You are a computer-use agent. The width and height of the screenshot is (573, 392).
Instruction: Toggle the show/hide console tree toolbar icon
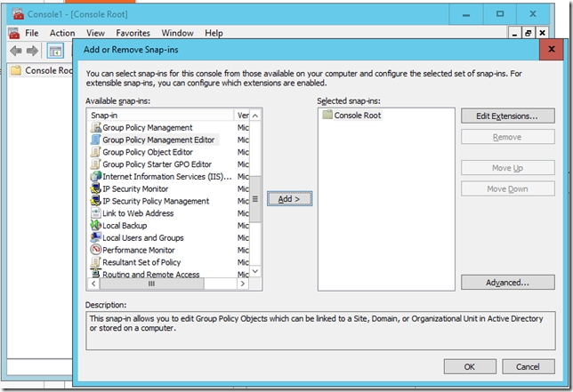(55, 51)
